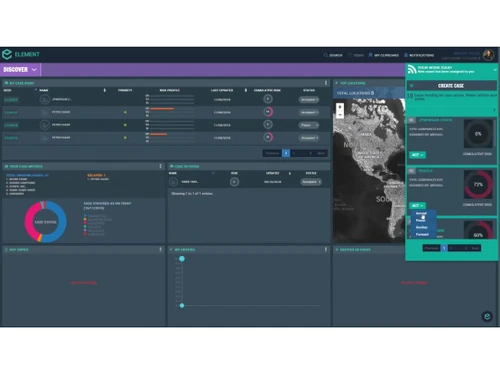Click the work queue filter arrow below pending notice
Screen dimensions: 500x375
494,110
